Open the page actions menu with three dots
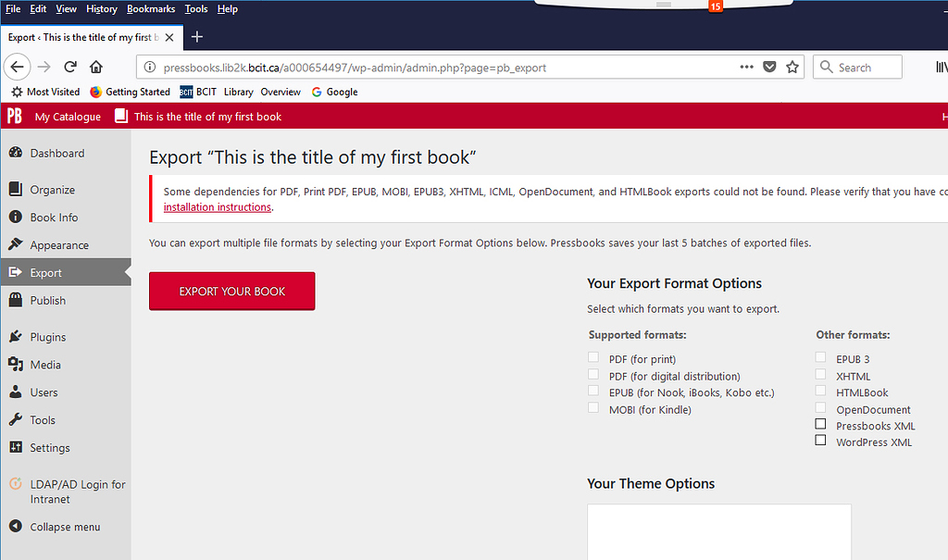This screenshot has height=560, width=948. click(746, 67)
